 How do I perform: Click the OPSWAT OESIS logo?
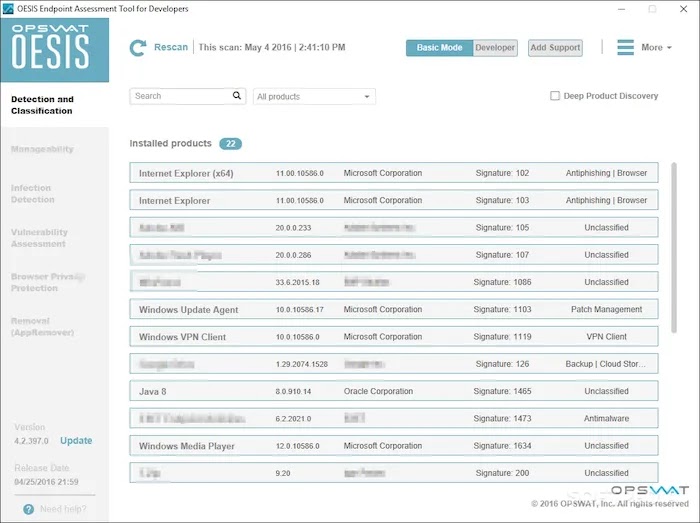coord(54,50)
